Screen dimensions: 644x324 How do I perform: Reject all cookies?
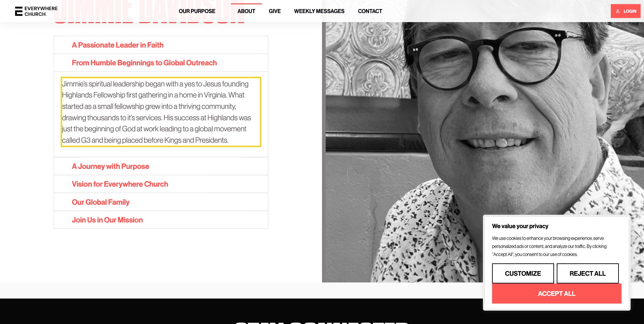[588, 273]
